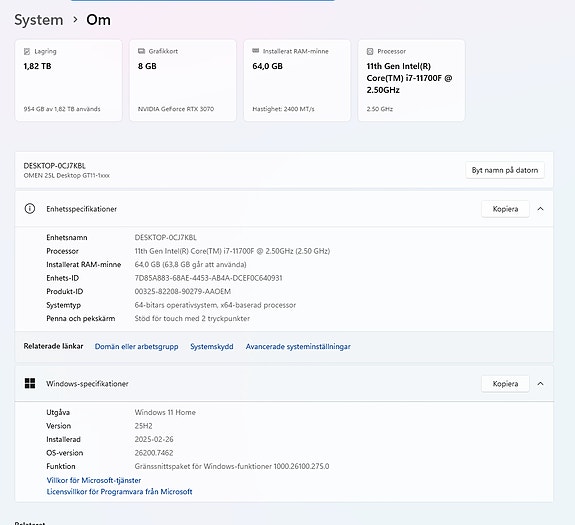
Task: Click the DESKTOP-0CJ7KBL computer name header
Action: coord(55,166)
